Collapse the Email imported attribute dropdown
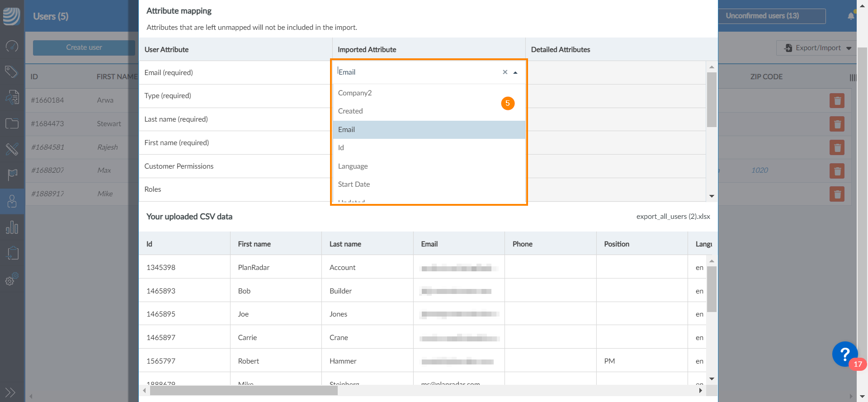868x402 pixels. click(515, 72)
